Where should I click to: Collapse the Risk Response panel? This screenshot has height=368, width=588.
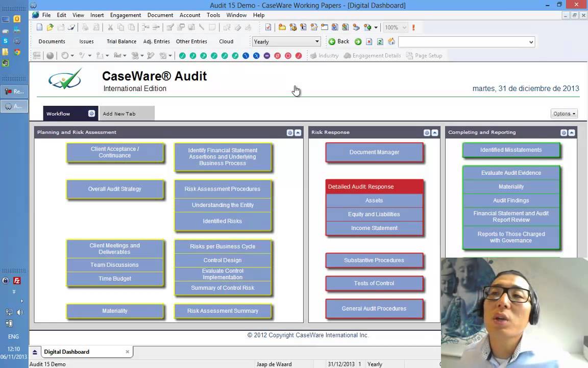click(435, 132)
